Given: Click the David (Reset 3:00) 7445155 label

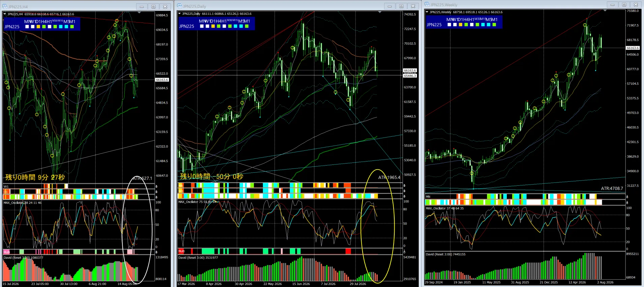Looking at the screenshot, I should tap(446, 254).
